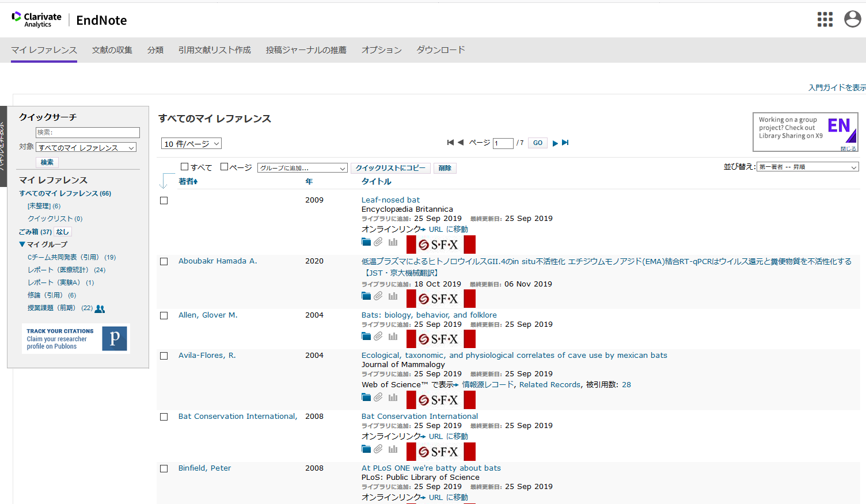Open 投稿ジャーナルの推薦 tab

click(306, 50)
